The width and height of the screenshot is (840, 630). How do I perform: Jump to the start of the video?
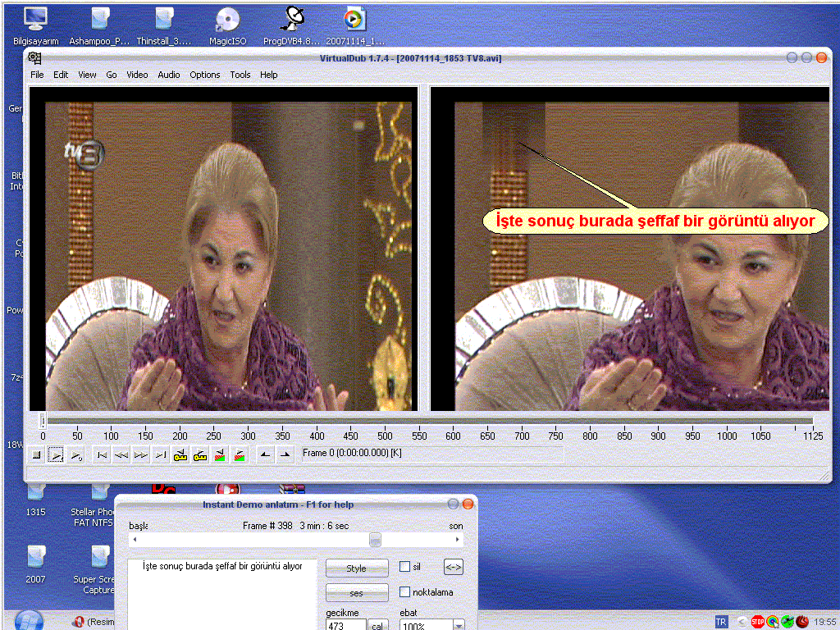101,455
